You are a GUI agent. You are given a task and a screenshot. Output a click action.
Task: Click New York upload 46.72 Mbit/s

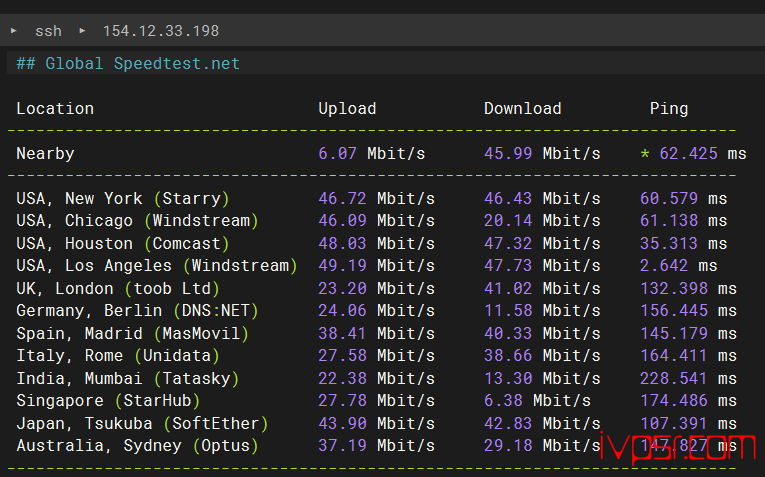point(376,199)
